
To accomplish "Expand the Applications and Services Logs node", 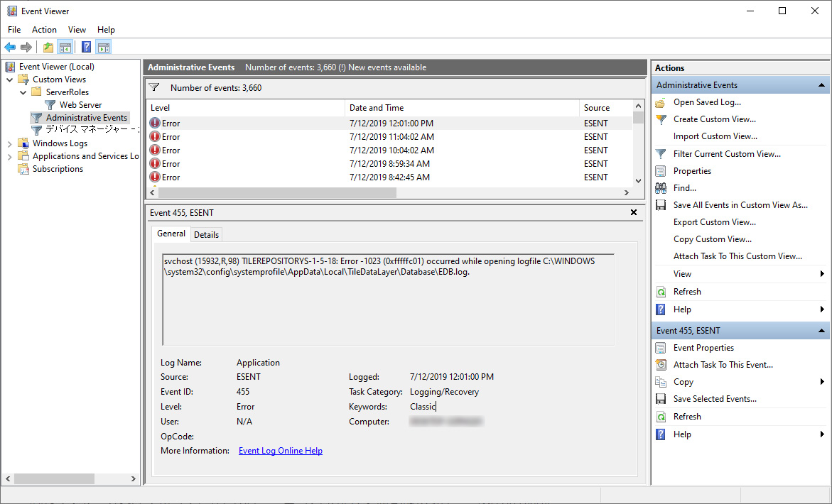I will [x=10, y=156].
